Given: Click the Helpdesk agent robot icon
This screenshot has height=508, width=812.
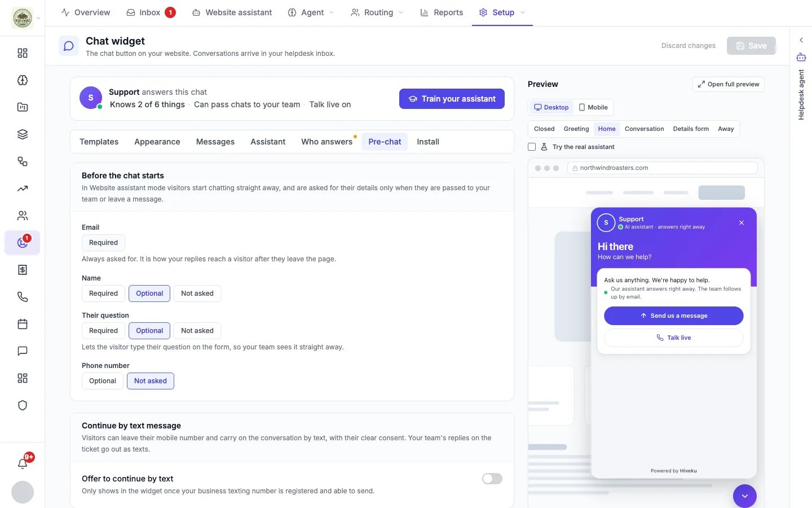Looking at the screenshot, I should (801, 57).
